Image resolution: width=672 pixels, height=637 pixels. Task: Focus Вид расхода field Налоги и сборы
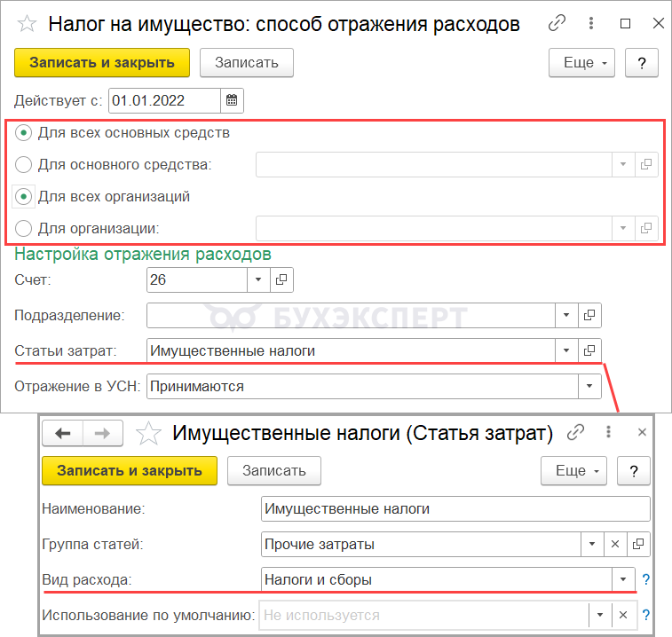(x=436, y=579)
